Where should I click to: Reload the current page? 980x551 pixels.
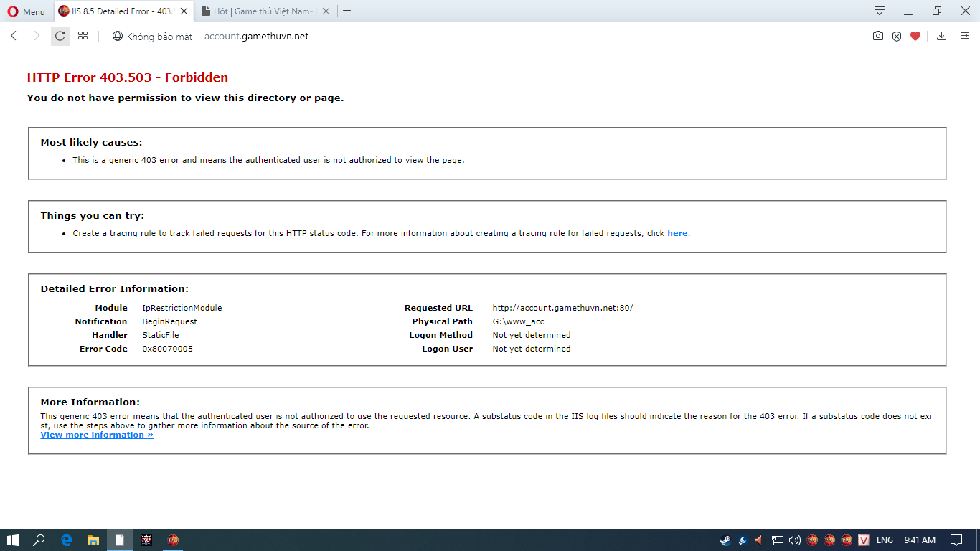(60, 36)
